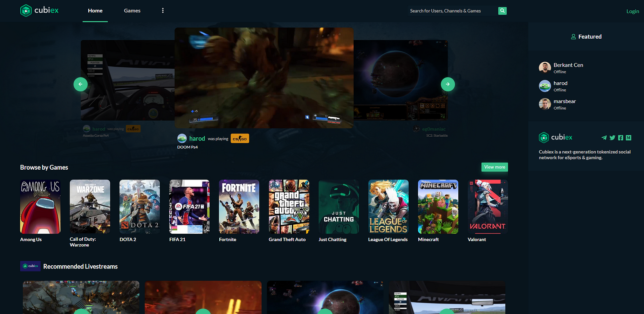644x314 pixels.
Task: Open FIFA 21 game cover
Action: pyautogui.click(x=190, y=207)
